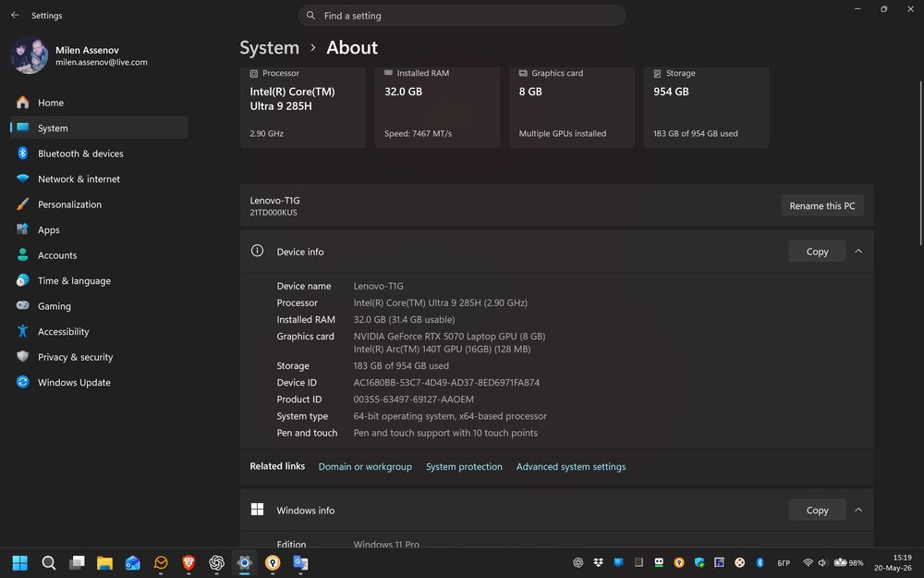Collapse the Device info section

[858, 252]
